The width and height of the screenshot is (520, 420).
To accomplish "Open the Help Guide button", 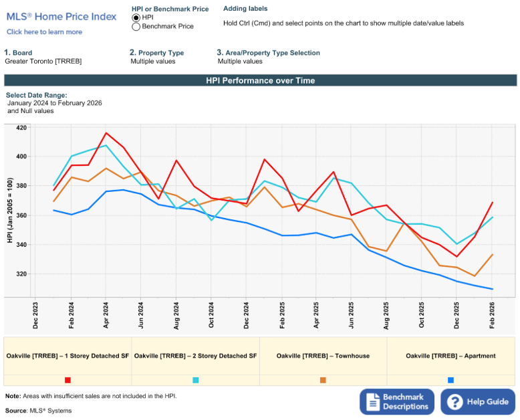I will pyautogui.click(x=478, y=402).
